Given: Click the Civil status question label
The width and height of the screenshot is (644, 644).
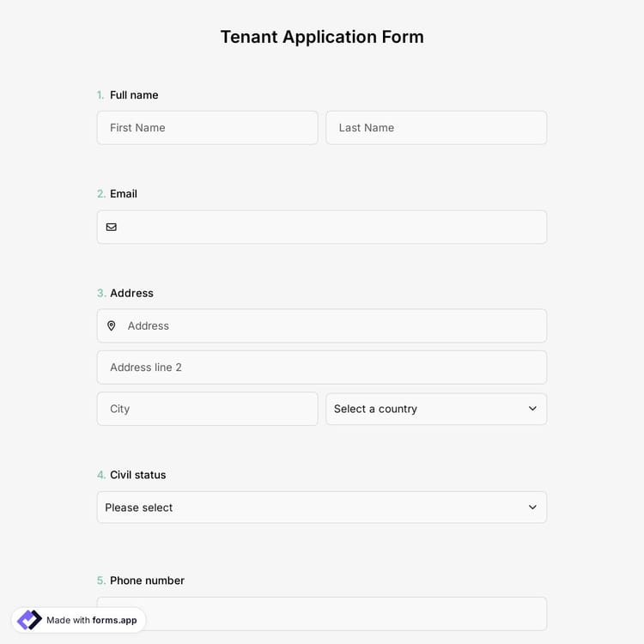Looking at the screenshot, I should (x=138, y=475).
